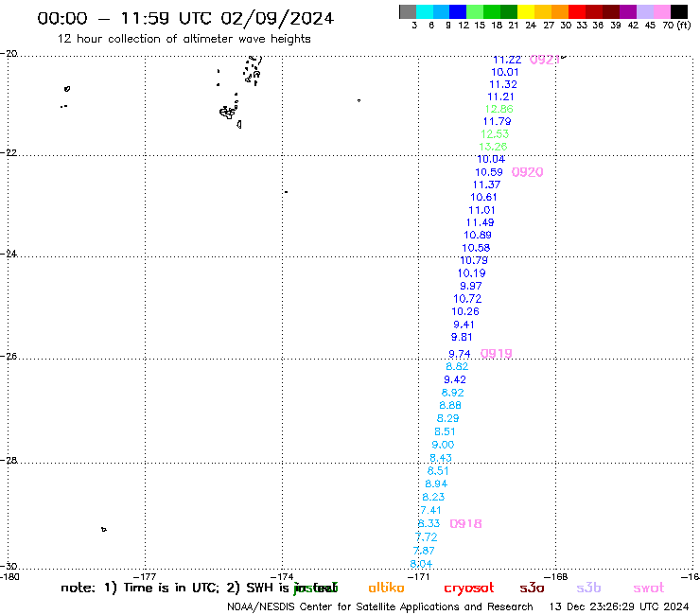The image size is (700, 615).
Task: Click the reading 10.72
Action: 467,299
